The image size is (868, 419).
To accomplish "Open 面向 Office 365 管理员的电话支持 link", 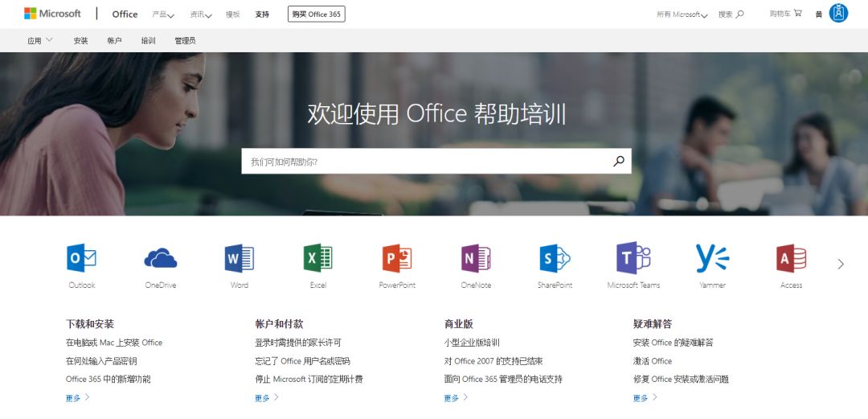I will point(503,379).
